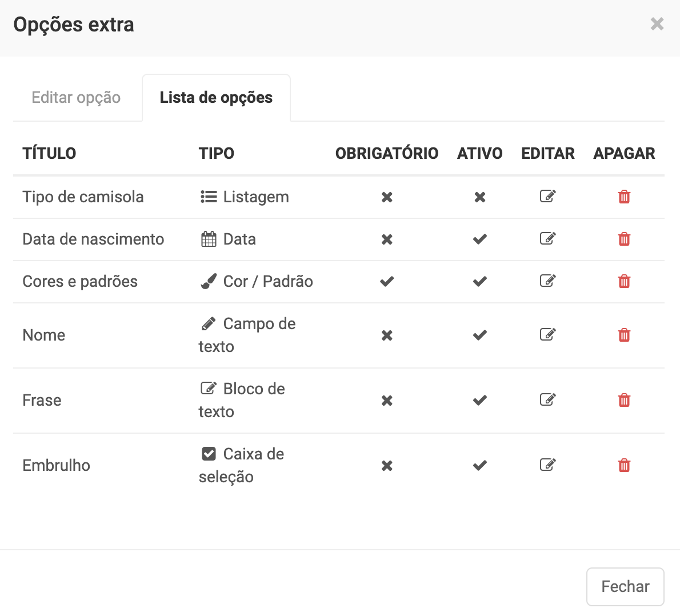Toggle active checkmark for Data de nascimento
Image resolution: width=680 pixels, height=616 pixels.
click(x=480, y=239)
